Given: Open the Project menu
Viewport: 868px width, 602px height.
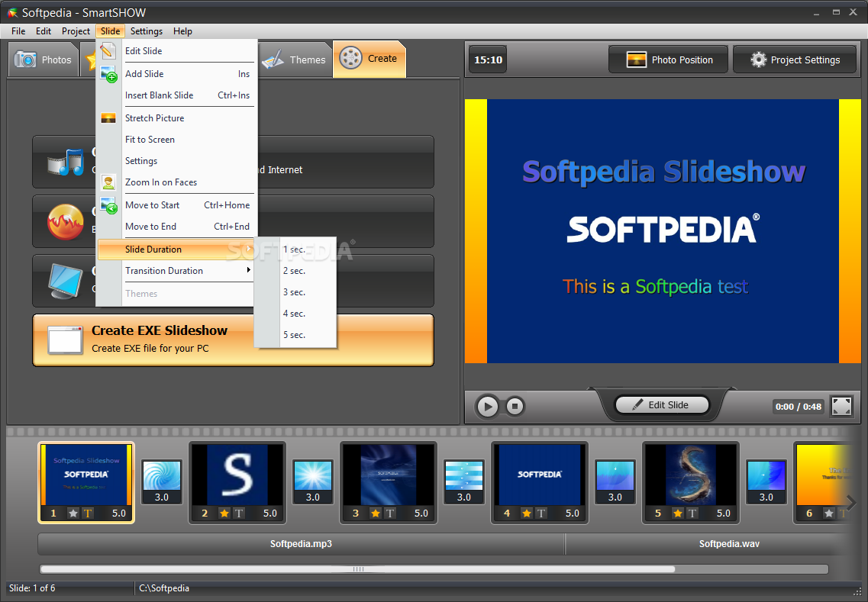Looking at the screenshot, I should coord(76,31).
